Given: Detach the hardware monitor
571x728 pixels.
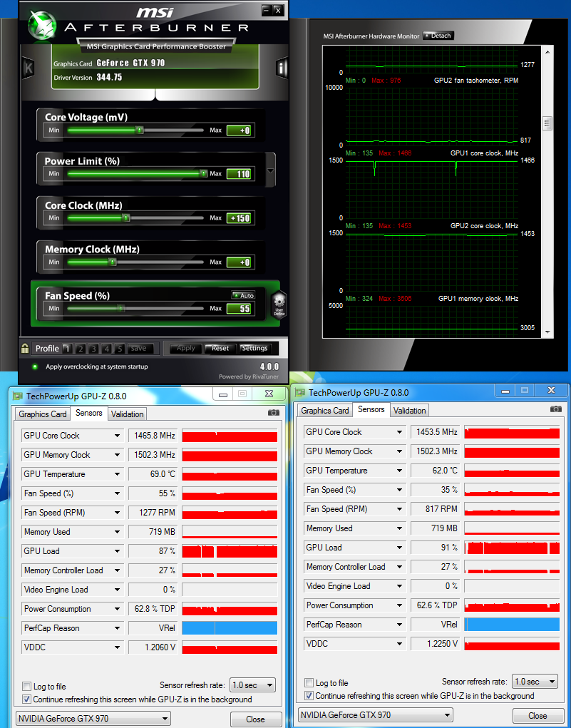Looking at the screenshot, I should pos(437,36).
